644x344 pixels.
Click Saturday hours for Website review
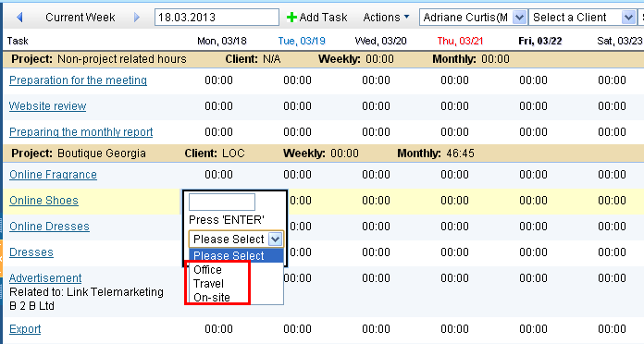click(612, 106)
